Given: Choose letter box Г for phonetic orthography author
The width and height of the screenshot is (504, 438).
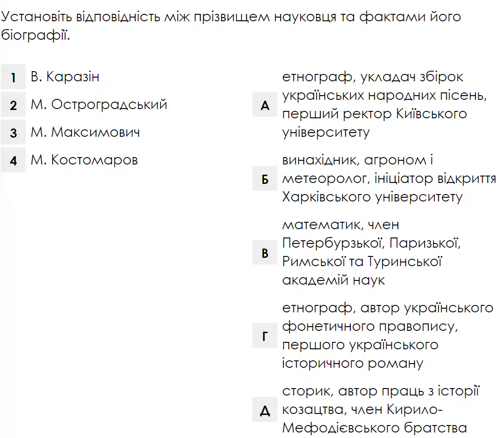Looking at the screenshot, I should 265,335.
